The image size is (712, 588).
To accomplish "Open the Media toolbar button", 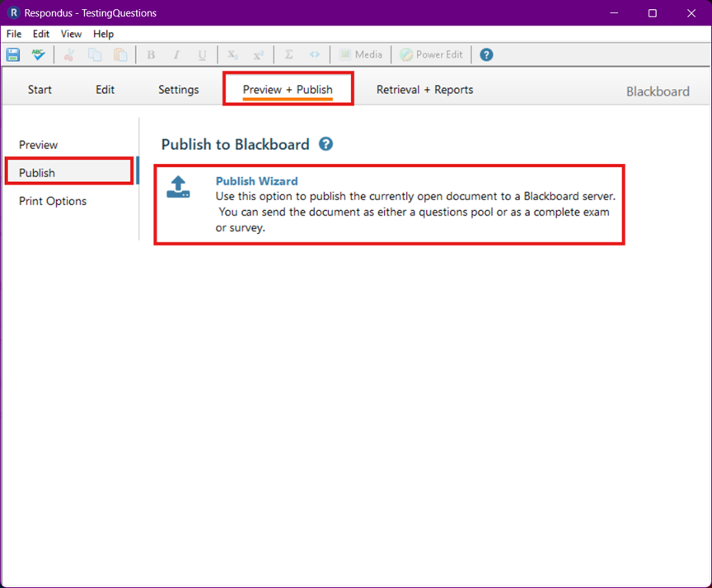I will pyautogui.click(x=361, y=55).
